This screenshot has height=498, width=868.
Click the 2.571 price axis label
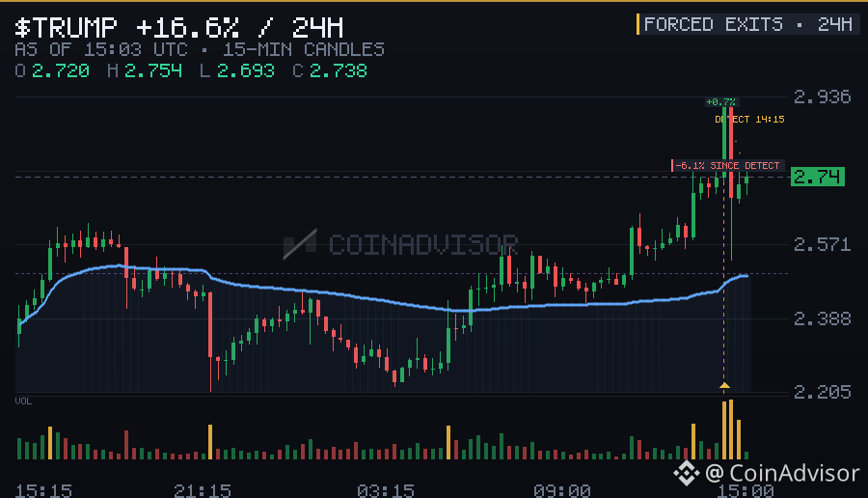[x=822, y=244]
